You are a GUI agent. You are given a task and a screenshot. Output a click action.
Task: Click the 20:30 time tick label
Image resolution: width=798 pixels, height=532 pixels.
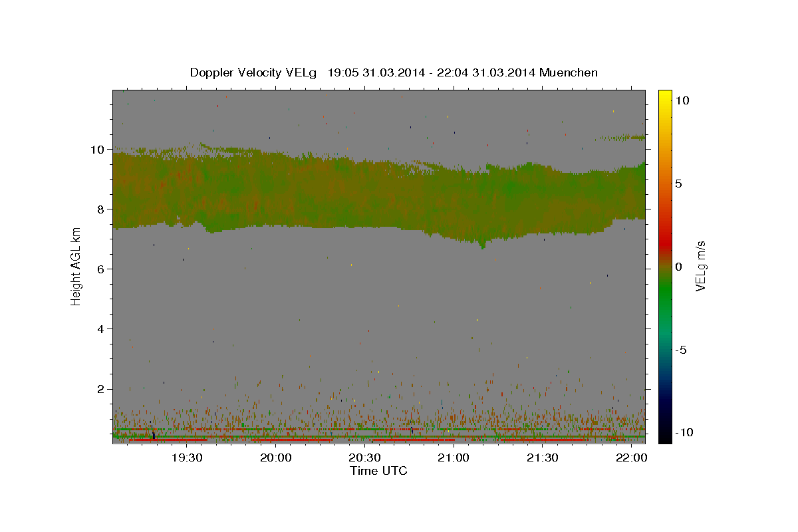click(x=364, y=458)
